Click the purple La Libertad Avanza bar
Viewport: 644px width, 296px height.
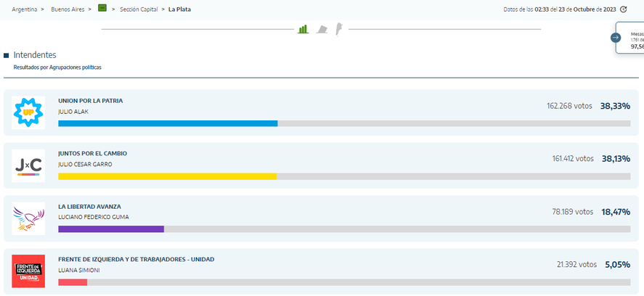coord(111,229)
